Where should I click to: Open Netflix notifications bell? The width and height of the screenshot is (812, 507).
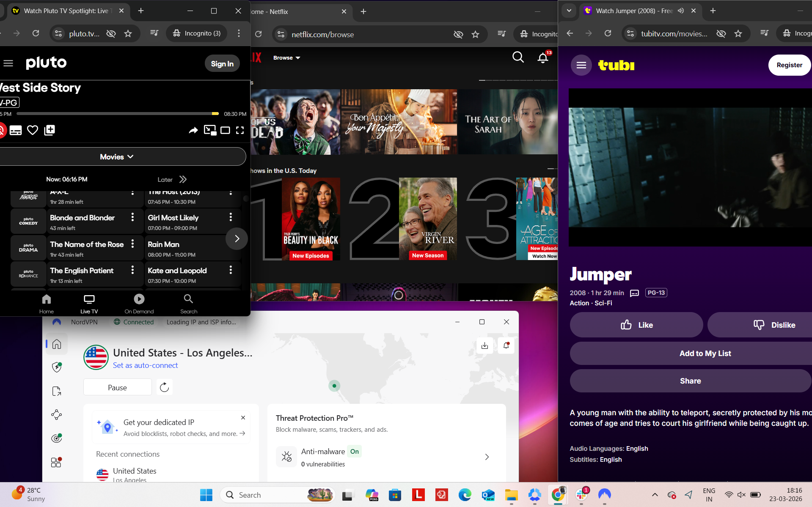coord(543,58)
